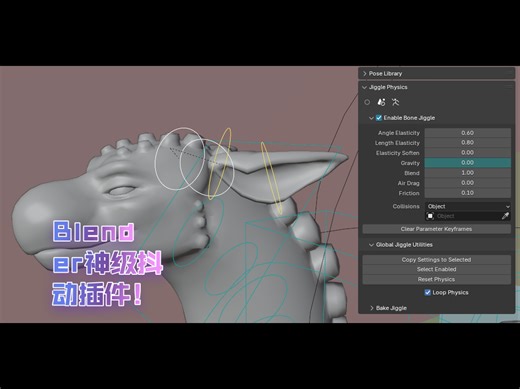Click the Gravity label
520x389 pixels.
[410, 163]
